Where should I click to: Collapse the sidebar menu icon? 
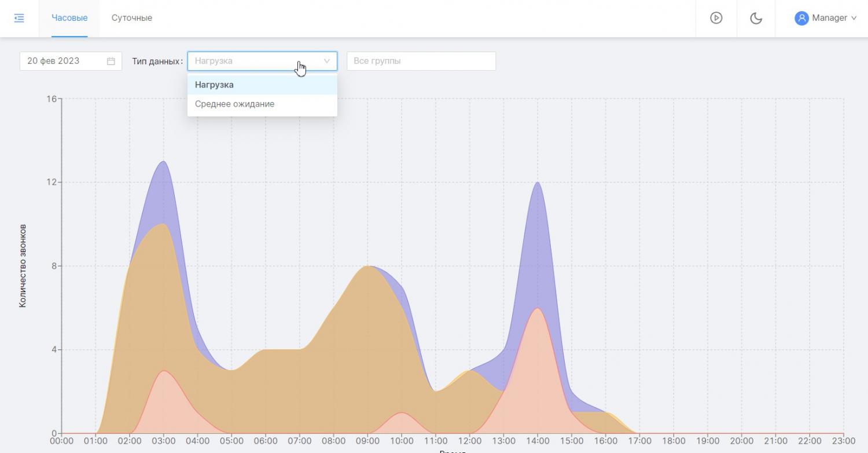tap(19, 18)
